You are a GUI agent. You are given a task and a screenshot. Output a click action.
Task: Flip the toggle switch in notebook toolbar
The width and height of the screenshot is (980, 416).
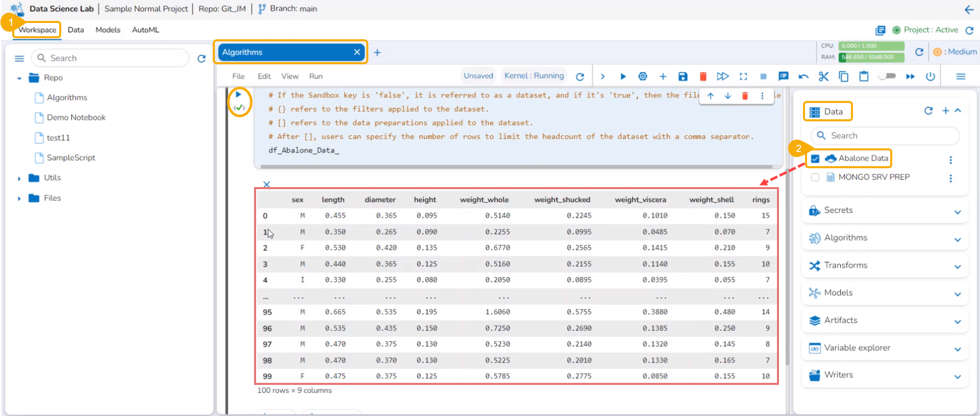click(x=888, y=76)
